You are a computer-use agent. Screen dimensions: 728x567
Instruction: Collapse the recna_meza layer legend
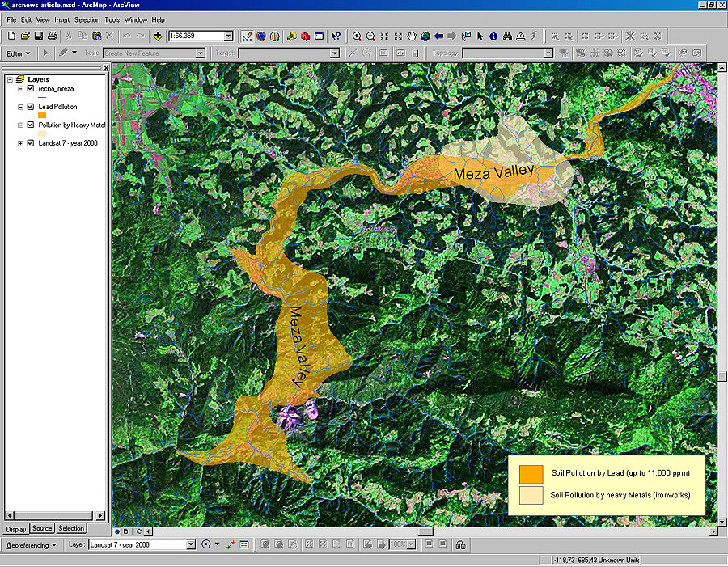click(x=20, y=88)
